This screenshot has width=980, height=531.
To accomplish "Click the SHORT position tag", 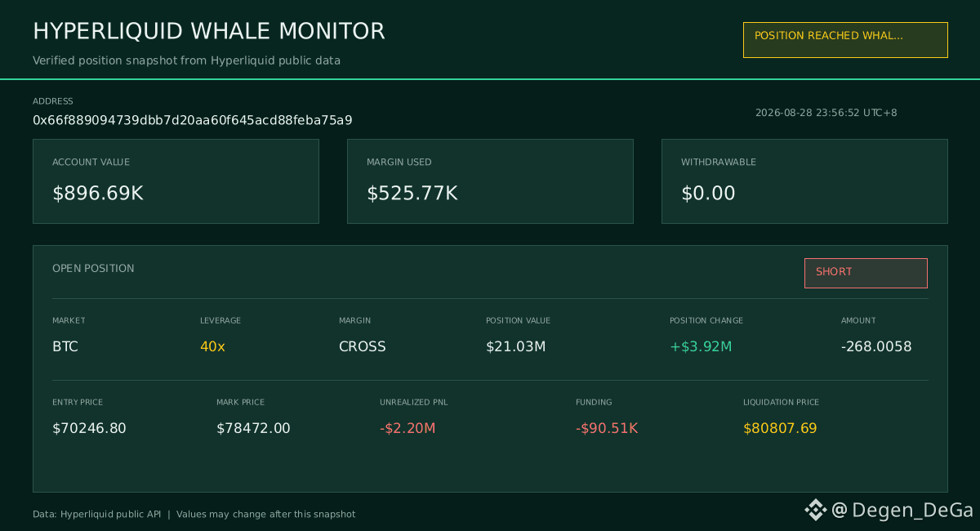I will [x=866, y=273].
